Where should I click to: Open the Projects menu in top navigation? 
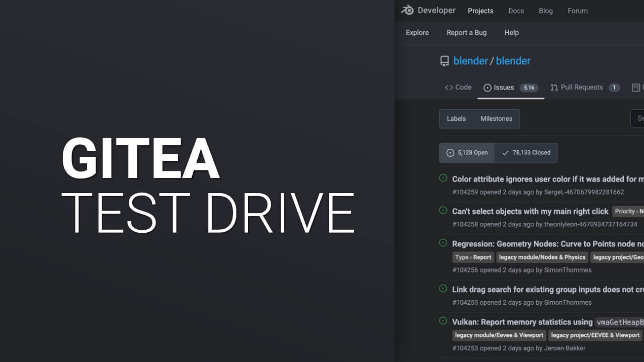480,11
